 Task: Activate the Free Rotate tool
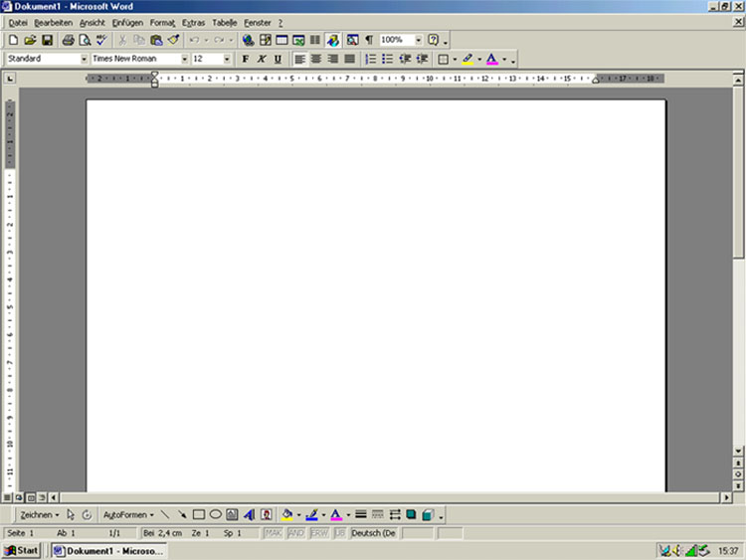87,515
